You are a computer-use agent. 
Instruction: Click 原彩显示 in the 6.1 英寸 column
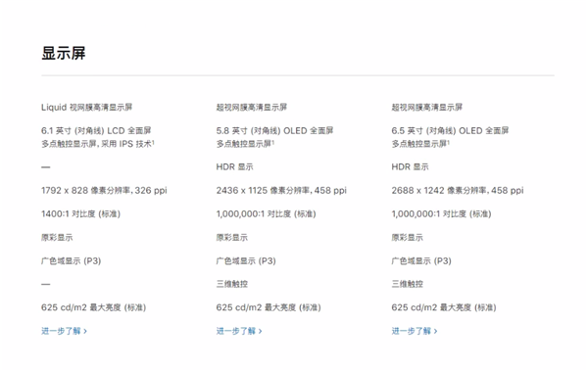click(x=57, y=238)
